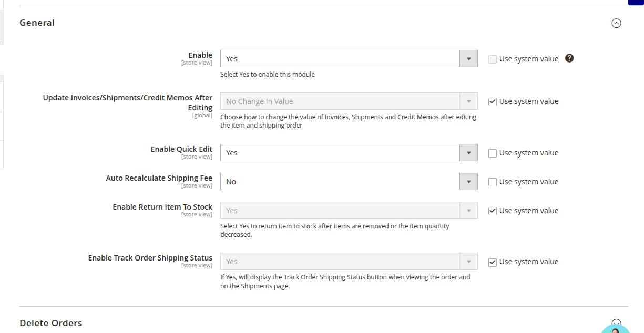The width and height of the screenshot is (644, 333).
Task: Expand the Delete Orders section chevron icon
Action: [616, 324]
